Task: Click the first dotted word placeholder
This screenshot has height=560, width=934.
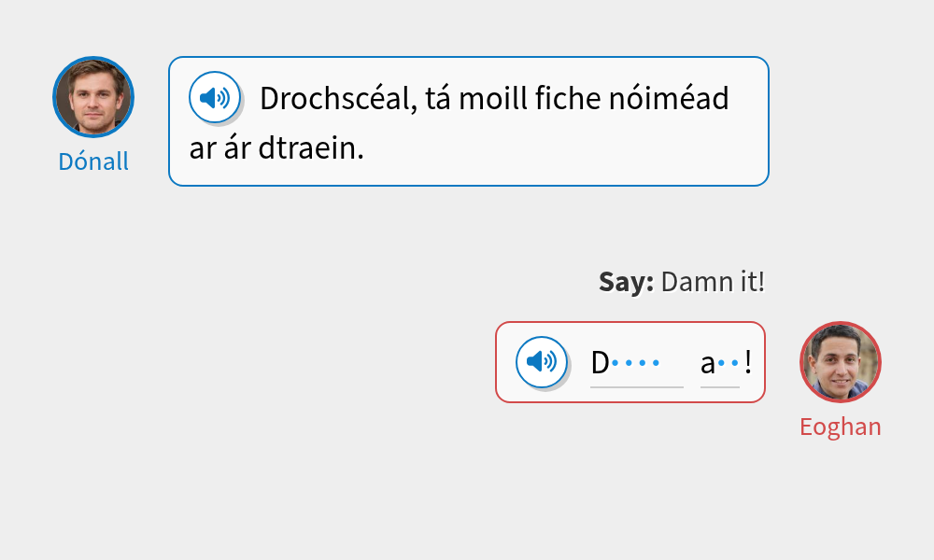Action: point(635,362)
